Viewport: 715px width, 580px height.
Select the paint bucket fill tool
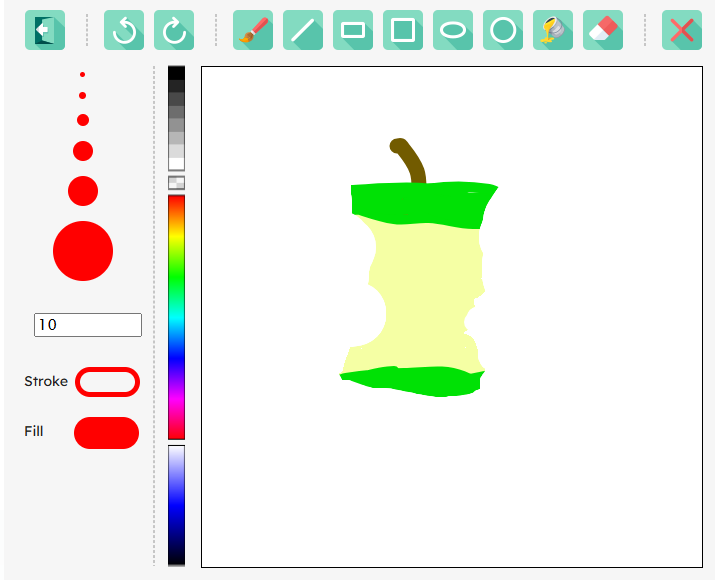click(553, 30)
